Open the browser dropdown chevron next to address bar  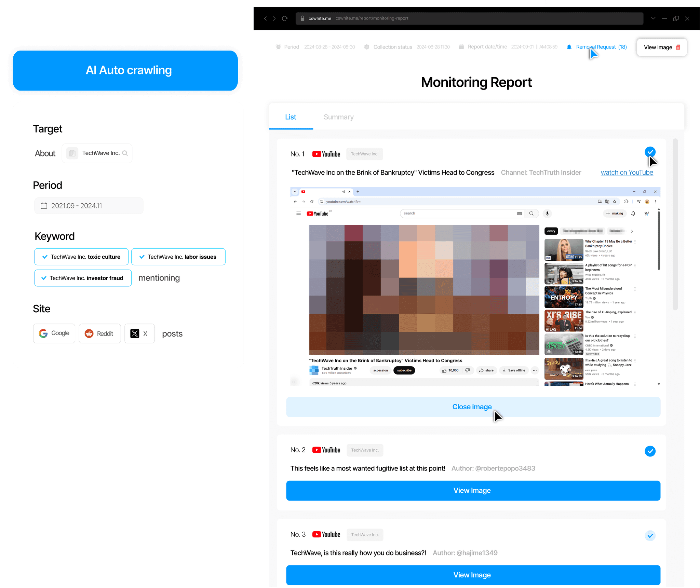653,18
